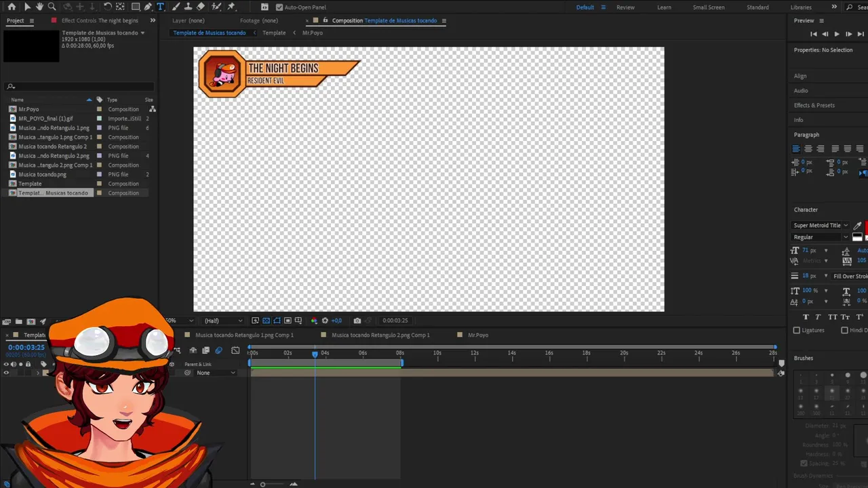The image size is (868, 488).
Task: Select the Horizontal Type tool
Action: tap(161, 7)
